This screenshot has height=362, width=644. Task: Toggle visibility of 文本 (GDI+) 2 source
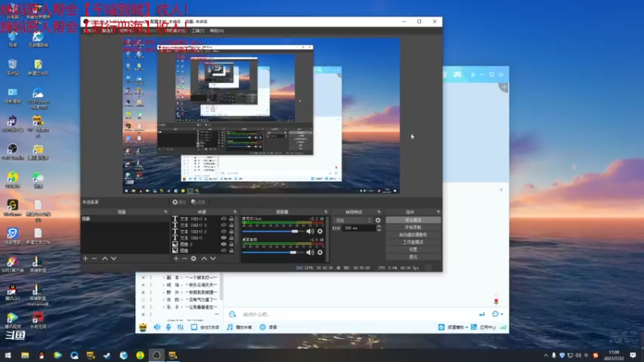tap(224, 232)
